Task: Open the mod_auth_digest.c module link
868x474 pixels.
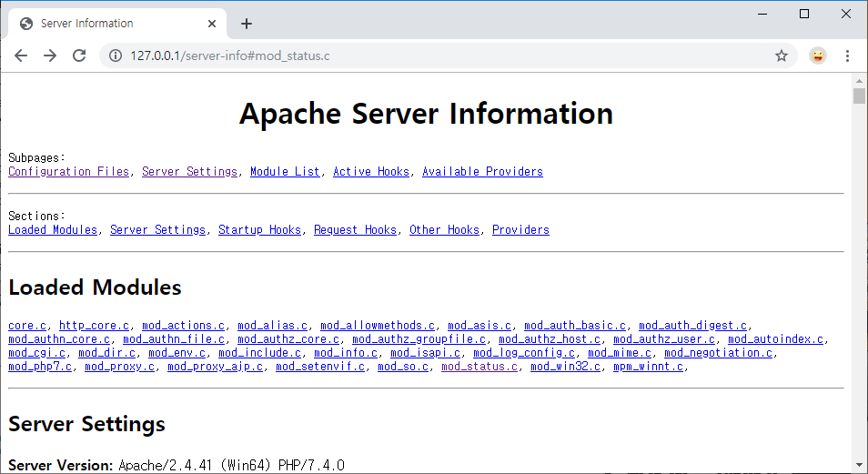Action: 693,326
